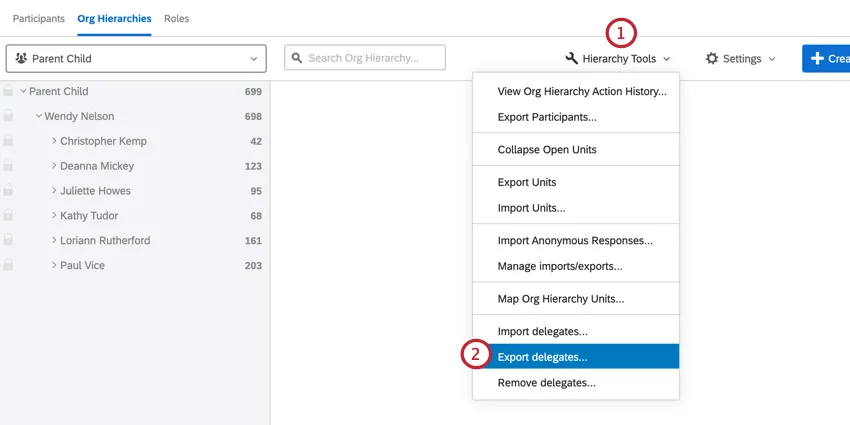Click the lock icon beside Paul Vice
Viewport: 850px width, 425px height.
[8, 266]
